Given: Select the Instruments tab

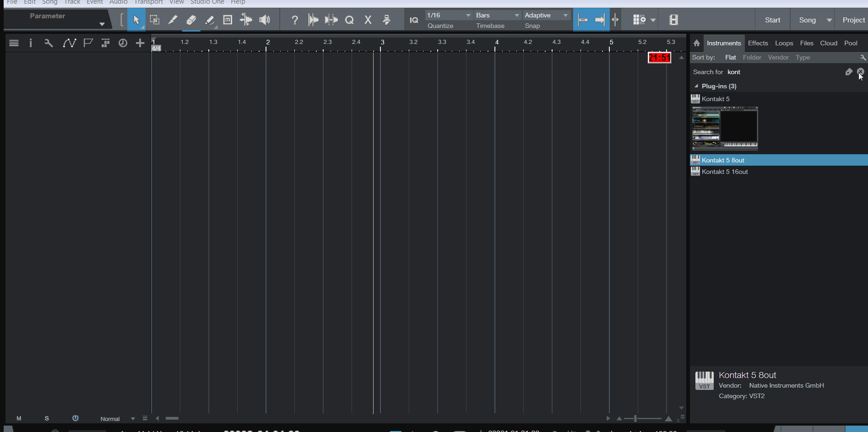Looking at the screenshot, I should pyautogui.click(x=724, y=43).
